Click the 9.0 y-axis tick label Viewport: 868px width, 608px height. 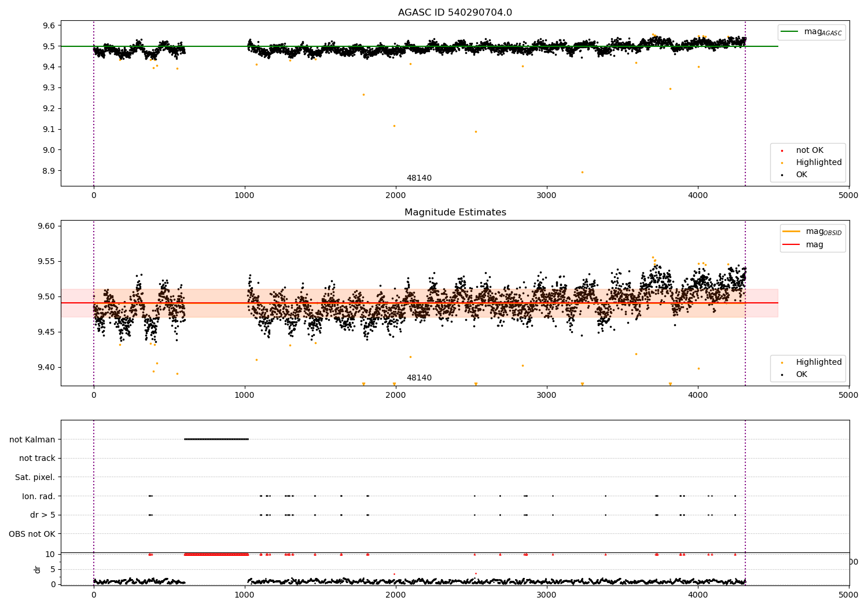pyautogui.click(x=49, y=150)
